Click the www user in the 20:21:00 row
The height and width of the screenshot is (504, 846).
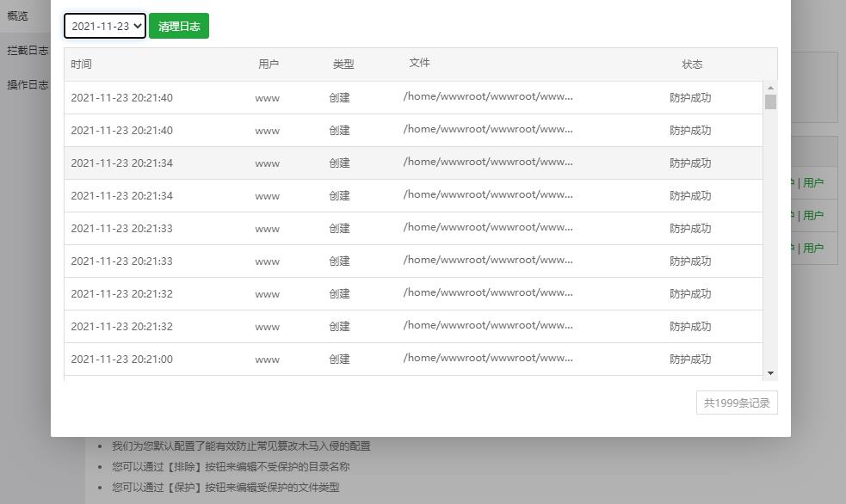pyautogui.click(x=267, y=360)
